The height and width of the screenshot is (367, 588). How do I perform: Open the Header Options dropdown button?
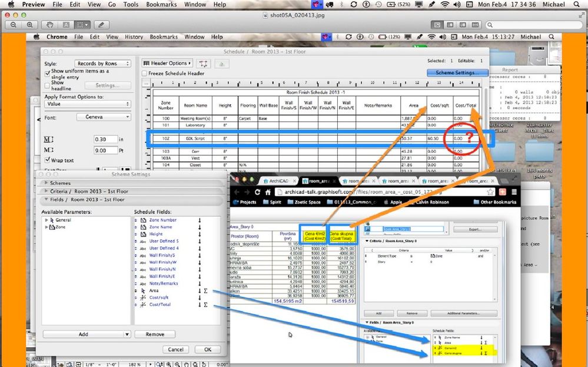(x=167, y=63)
